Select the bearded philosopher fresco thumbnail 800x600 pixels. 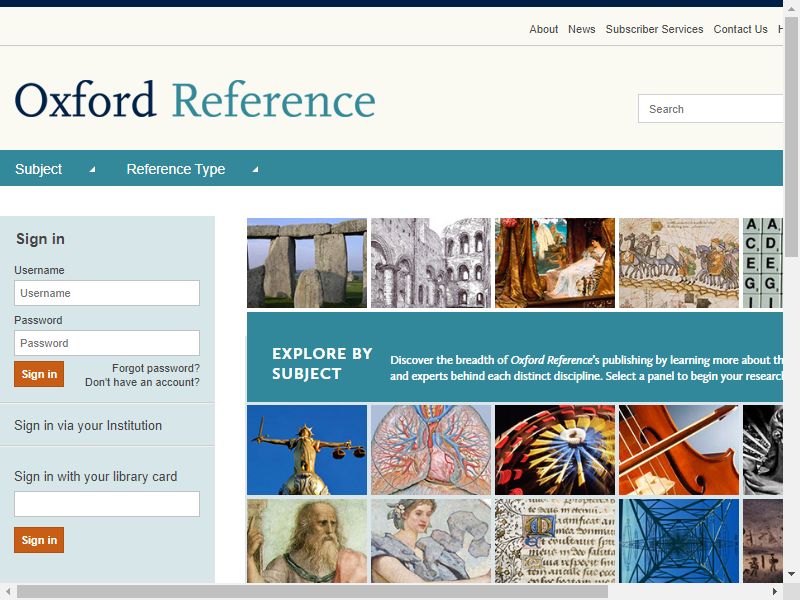click(x=307, y=541)
